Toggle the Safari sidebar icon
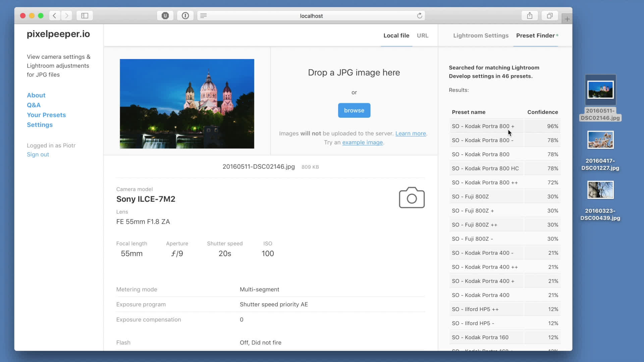Screen dimensions: 644x362 85,16
